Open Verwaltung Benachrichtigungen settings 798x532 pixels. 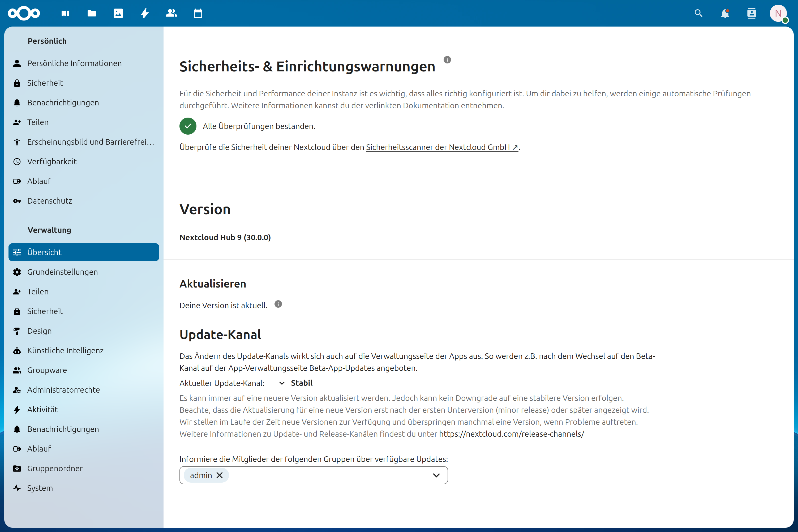coord(84,429)
